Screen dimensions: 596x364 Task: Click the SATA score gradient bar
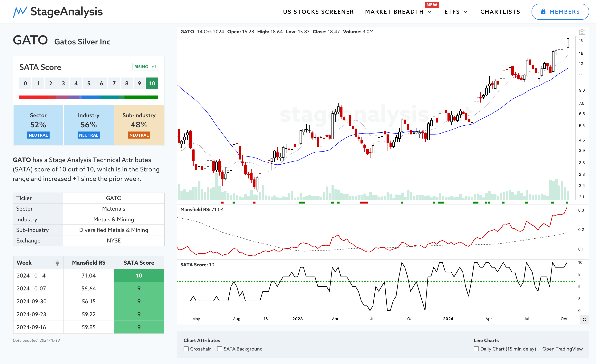click(x=89, y=97)
